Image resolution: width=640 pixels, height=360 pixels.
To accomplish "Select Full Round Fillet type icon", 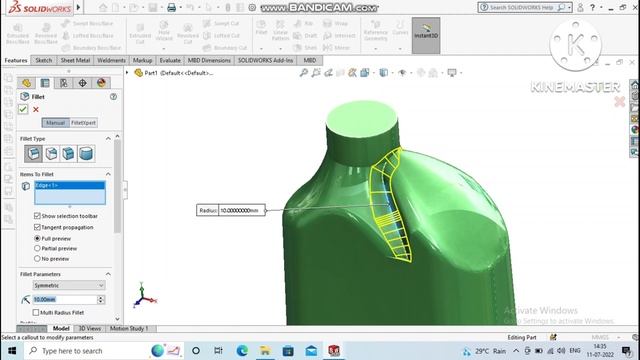I will (x=86, y=153).
